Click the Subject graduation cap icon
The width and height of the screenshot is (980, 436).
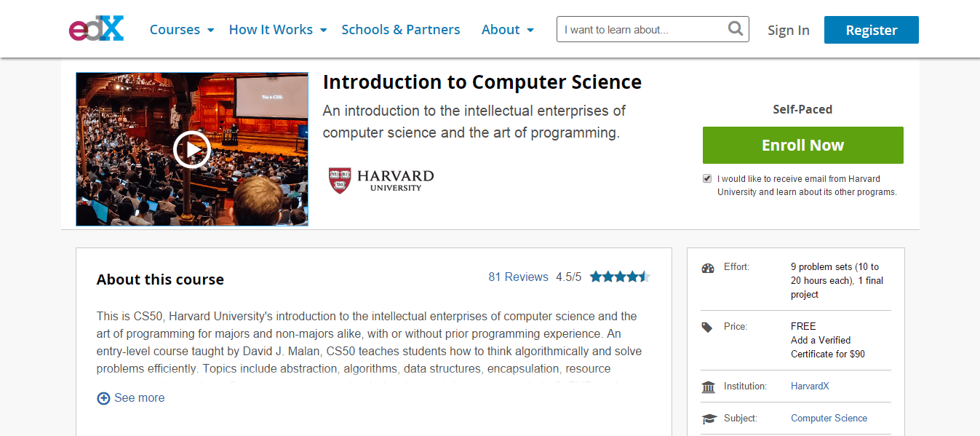(709, 419)
